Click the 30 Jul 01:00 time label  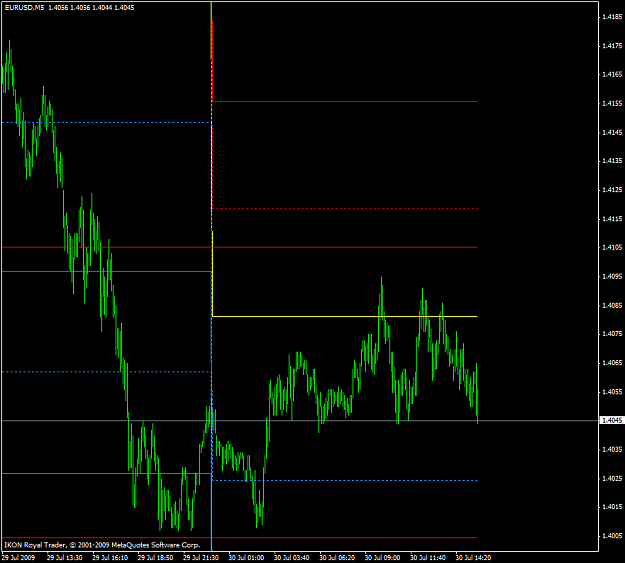(x=246, y=557)
